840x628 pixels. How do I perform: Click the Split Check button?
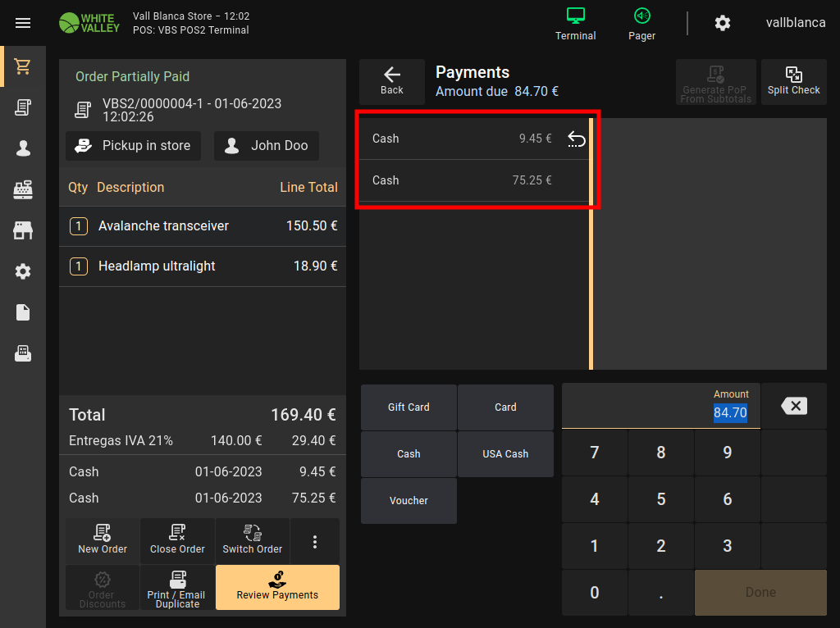[793, 82]
